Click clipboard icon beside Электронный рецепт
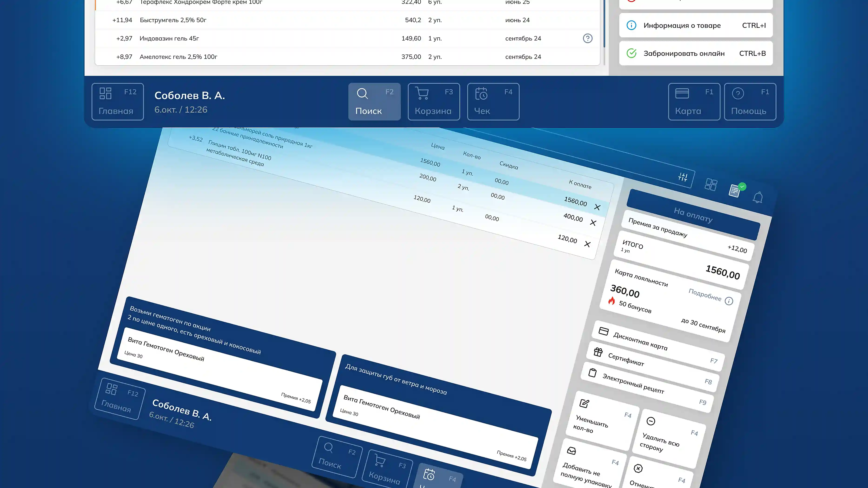 coord(592,373)
